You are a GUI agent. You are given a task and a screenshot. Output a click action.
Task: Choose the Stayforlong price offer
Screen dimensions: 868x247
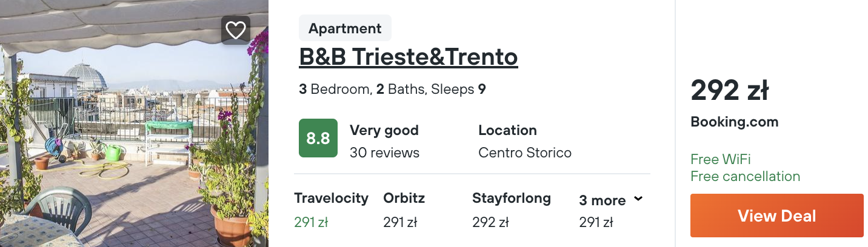(x=511, y=210)
